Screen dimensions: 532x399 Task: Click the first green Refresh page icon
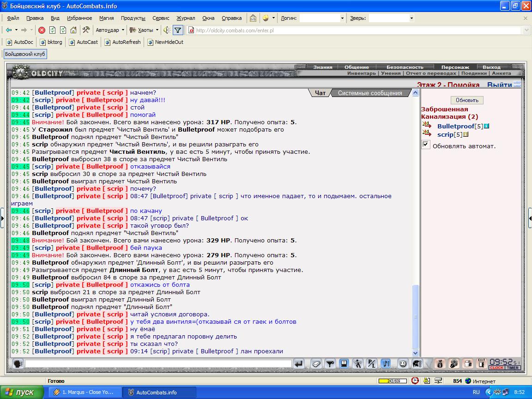tap(52, 30)
